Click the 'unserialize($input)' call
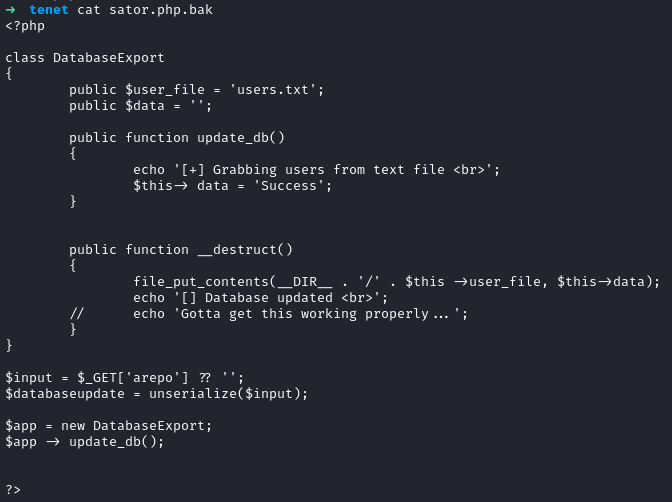 pyautogui.click(x=229, y=393)
